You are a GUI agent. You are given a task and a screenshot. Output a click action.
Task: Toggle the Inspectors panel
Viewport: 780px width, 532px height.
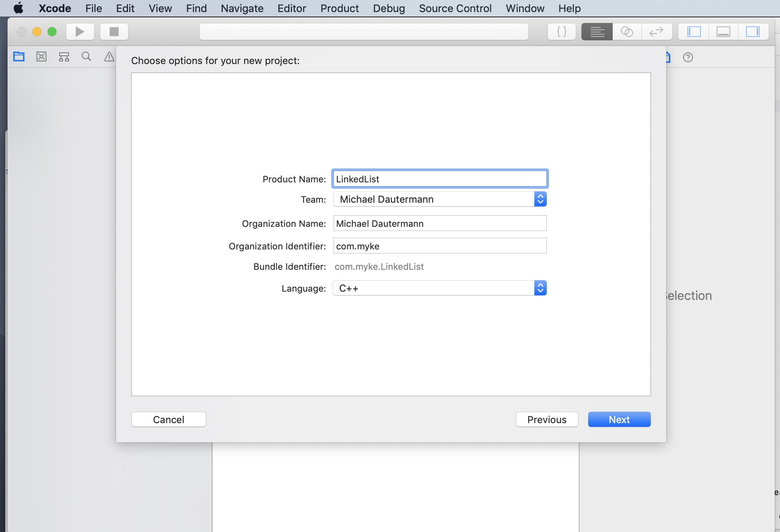click(753, 32)
